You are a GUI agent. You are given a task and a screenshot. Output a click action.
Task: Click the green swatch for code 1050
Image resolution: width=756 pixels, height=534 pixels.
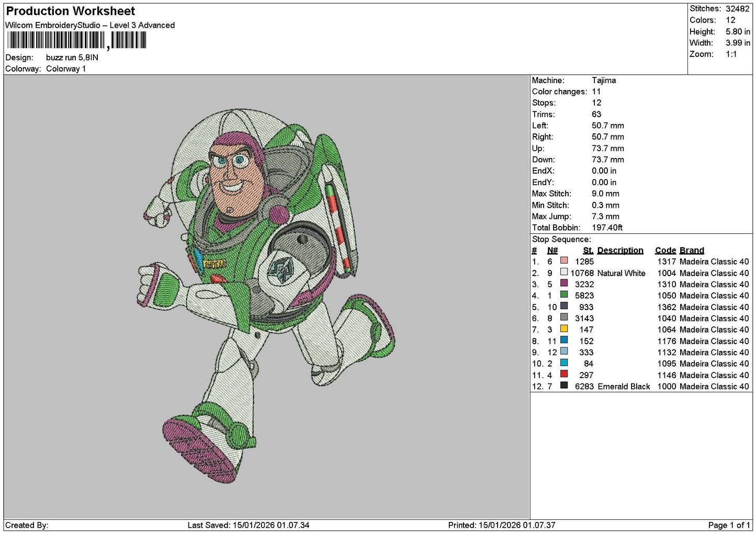pyautogui.click(x=564, y=294)
